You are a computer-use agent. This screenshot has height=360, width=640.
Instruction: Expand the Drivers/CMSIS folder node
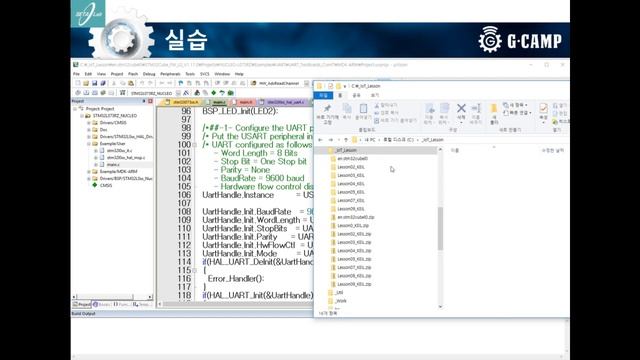tap(89, 122)
